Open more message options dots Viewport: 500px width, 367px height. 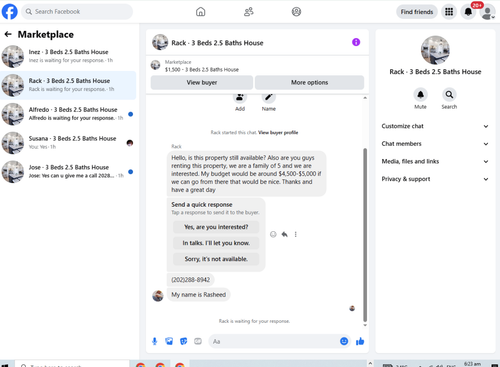295,234
